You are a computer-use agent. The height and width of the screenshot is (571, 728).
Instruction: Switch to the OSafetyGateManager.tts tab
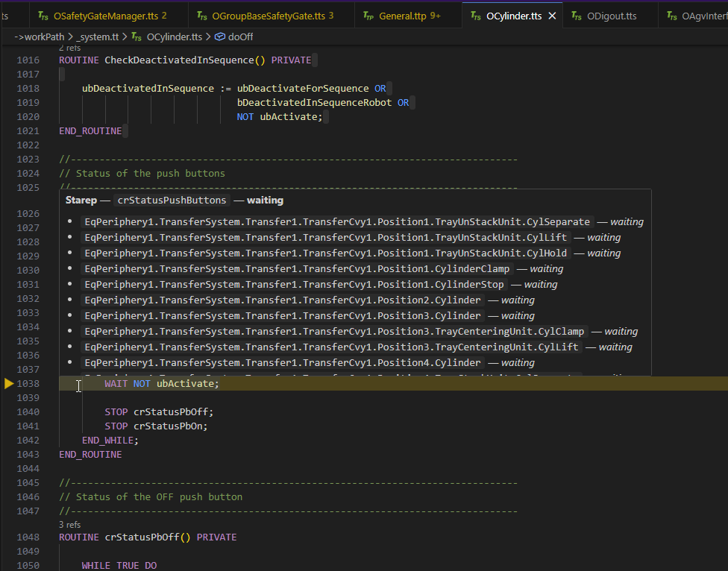(109, 16)
